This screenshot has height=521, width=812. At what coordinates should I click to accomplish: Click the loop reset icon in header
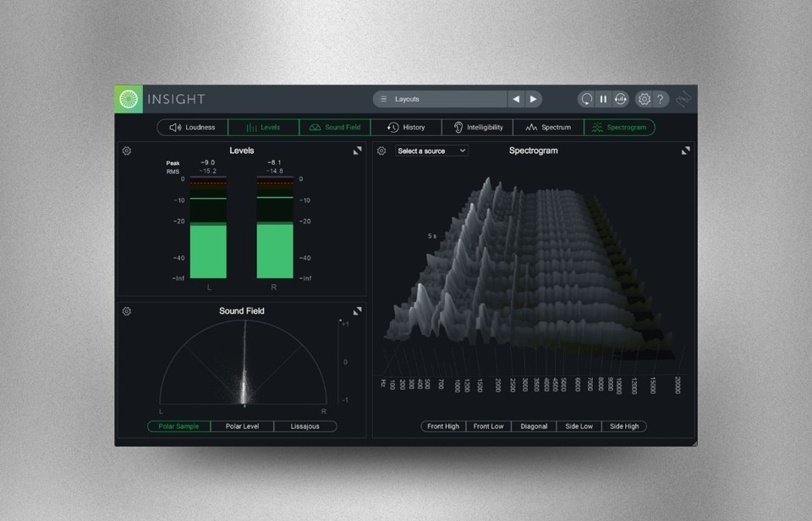click(586, 99)
